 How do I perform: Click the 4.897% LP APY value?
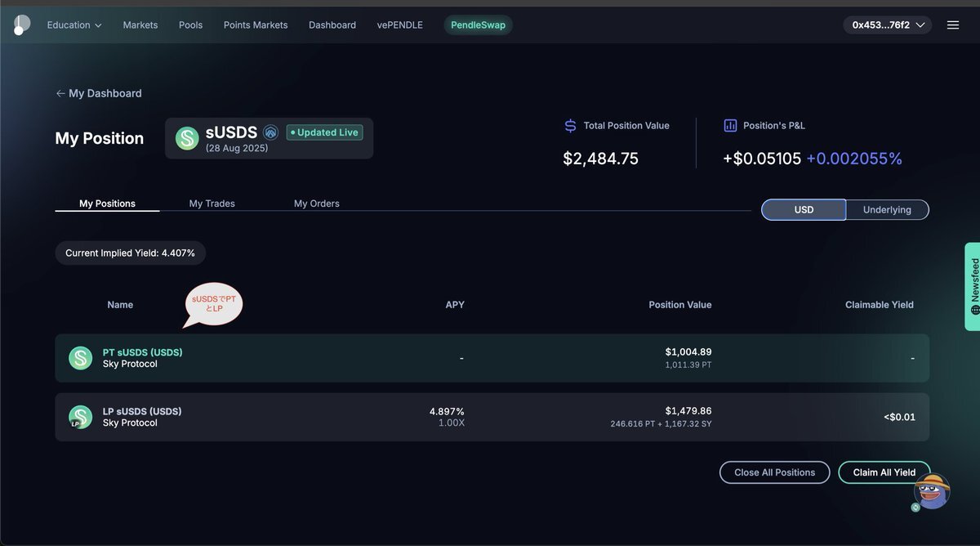447,411
